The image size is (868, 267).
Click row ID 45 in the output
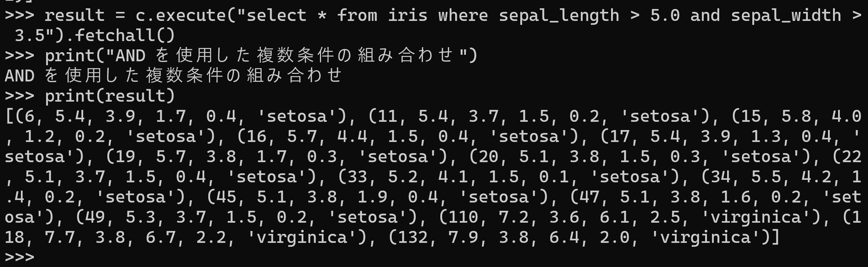pos(226,197)
